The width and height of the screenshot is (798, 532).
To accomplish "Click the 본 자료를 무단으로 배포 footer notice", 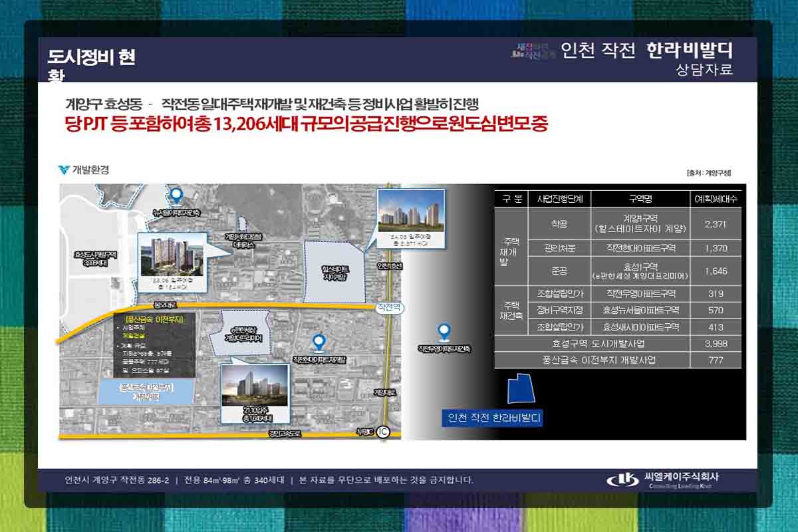I will point(386,480).
